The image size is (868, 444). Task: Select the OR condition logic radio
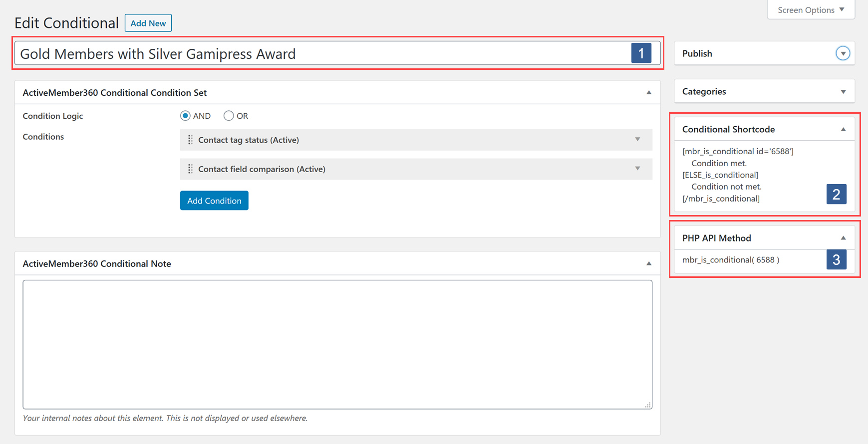point(229,116)
